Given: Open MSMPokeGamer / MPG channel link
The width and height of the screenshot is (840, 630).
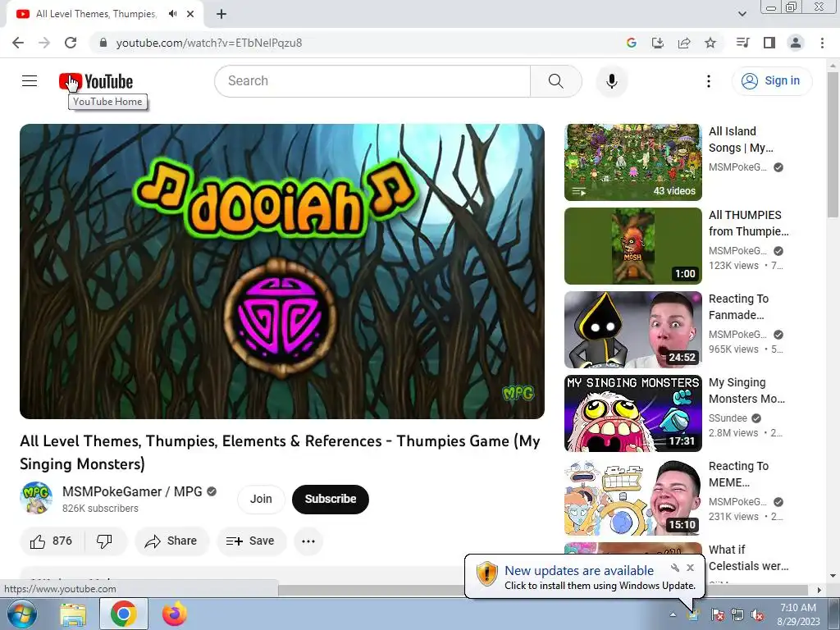Looking at the screenshot, I should pyautogui.click(x=132, y=491).
